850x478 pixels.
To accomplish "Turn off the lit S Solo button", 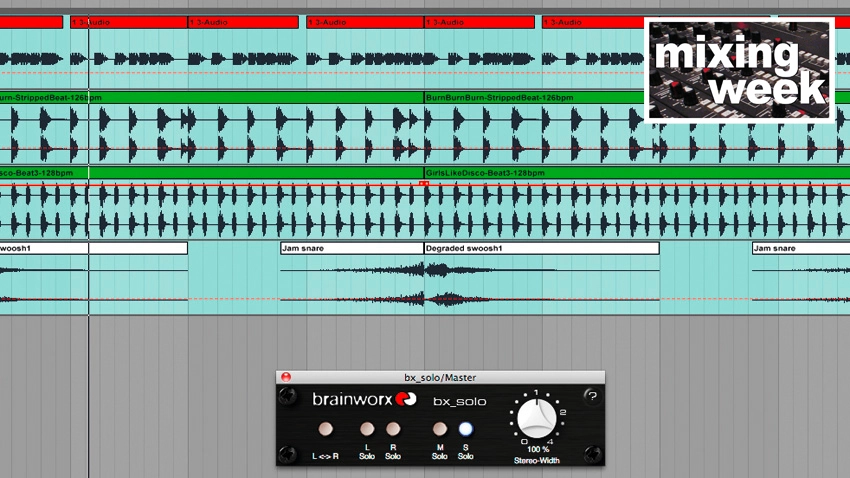I will (x=466, y=429).
